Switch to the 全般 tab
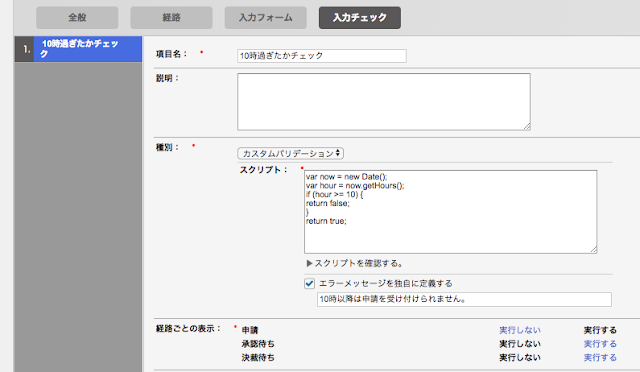640x372 pixels. (77, 18)
